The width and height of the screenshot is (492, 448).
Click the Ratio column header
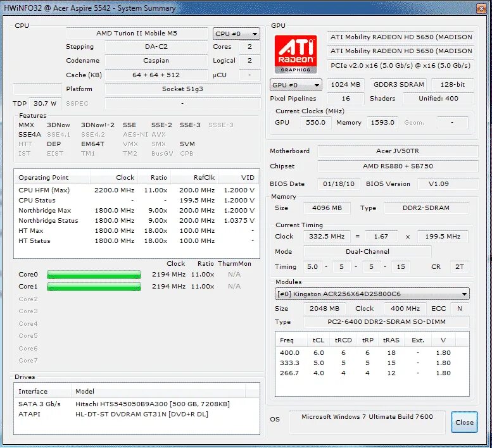click(155, 177)
